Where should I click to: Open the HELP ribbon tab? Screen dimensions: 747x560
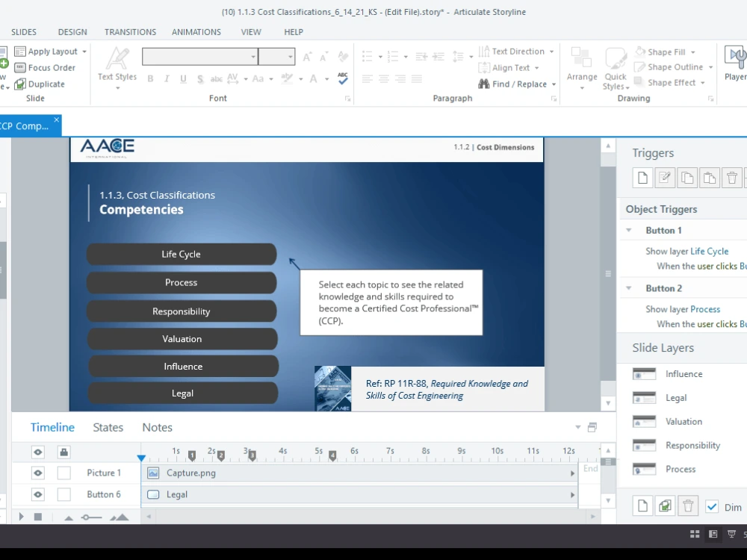[x=294, y=32]
